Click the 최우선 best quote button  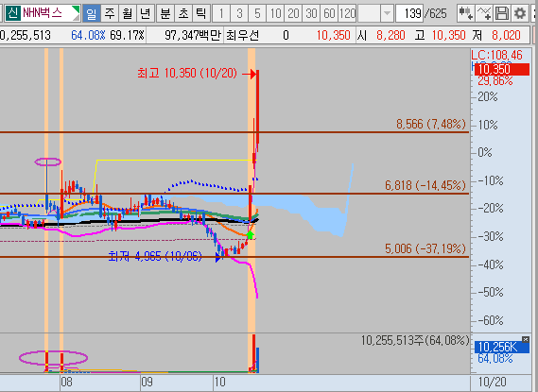pos(242,35)
